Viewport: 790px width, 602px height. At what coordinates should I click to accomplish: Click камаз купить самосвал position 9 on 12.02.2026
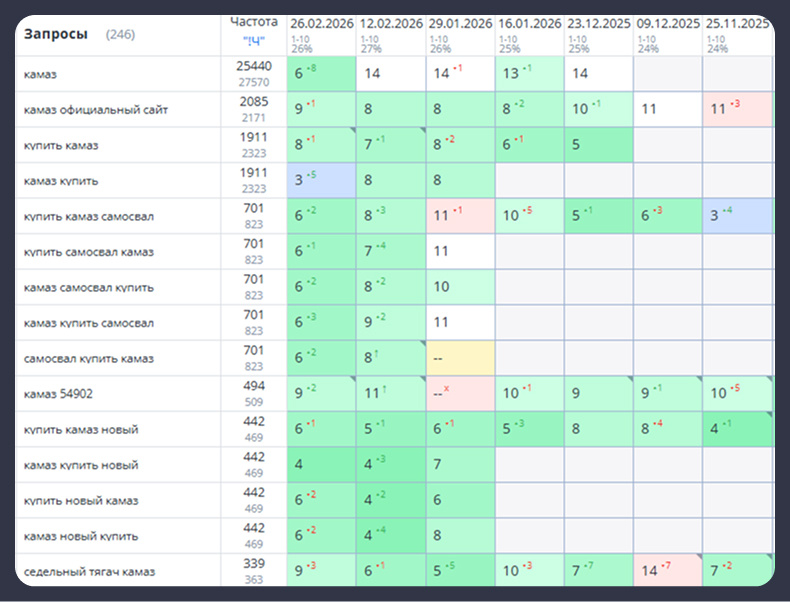coord(391,322)
